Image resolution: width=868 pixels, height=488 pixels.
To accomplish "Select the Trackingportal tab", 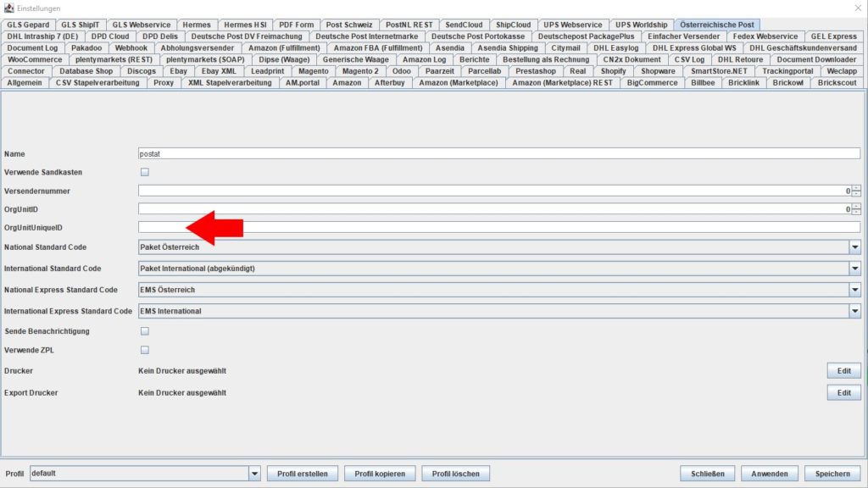I will (x=787, y=71).
